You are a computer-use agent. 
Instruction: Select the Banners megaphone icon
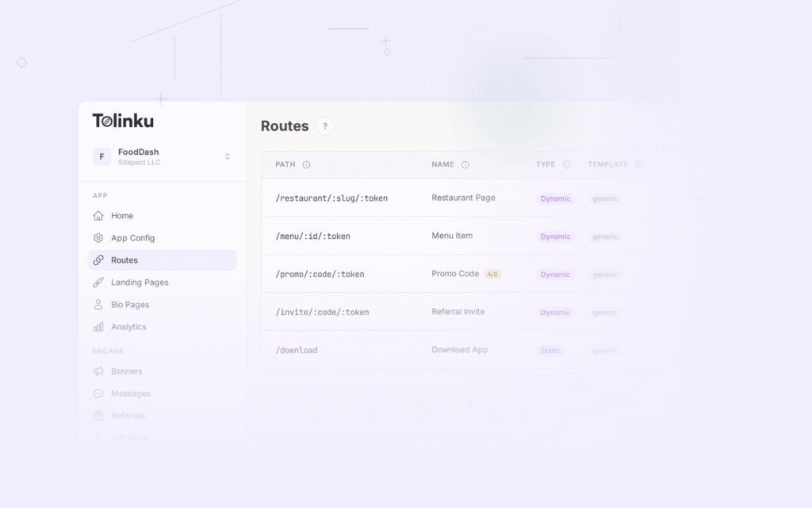coord(98,371)
